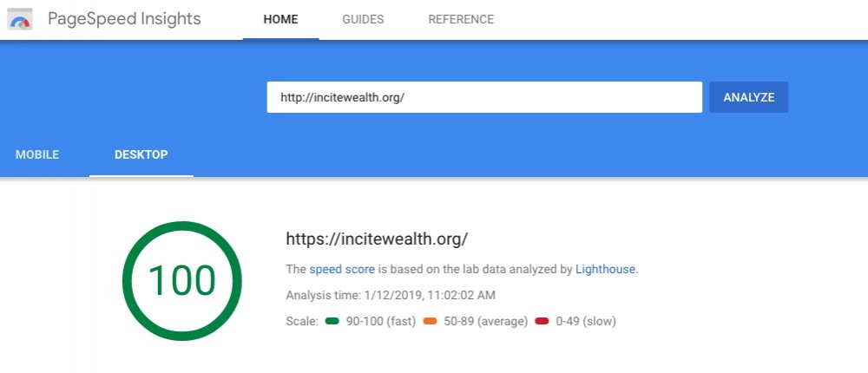This screenshot has height=373, width=868.
Task: Click the PageSpeed Insights title text
Action: 124,19
